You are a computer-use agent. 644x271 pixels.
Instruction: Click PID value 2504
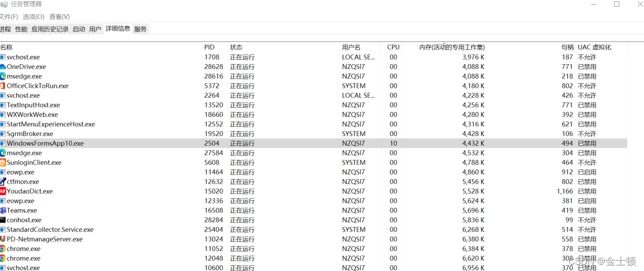click(212, 144)
